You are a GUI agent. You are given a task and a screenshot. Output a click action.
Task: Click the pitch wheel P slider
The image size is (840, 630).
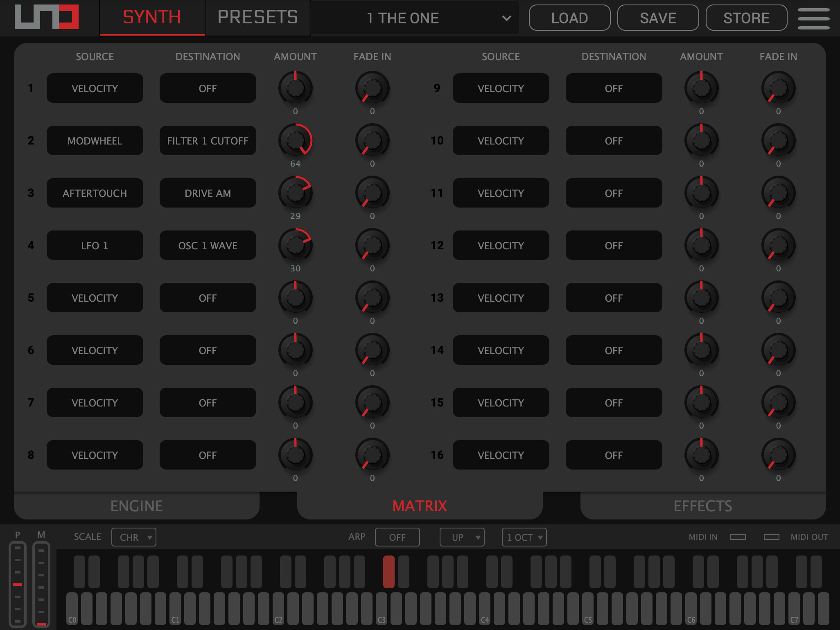pyautogui.click(x=18, y=584)
